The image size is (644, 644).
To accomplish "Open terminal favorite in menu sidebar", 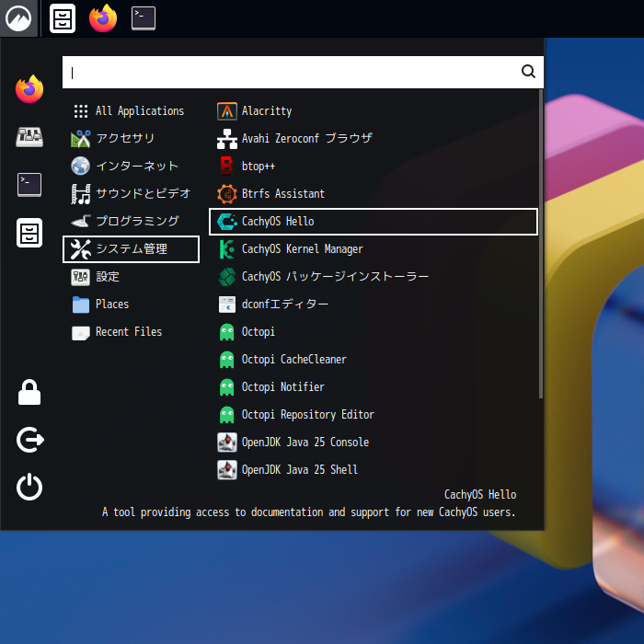I will pyautogui.click(x=29, y=184).
